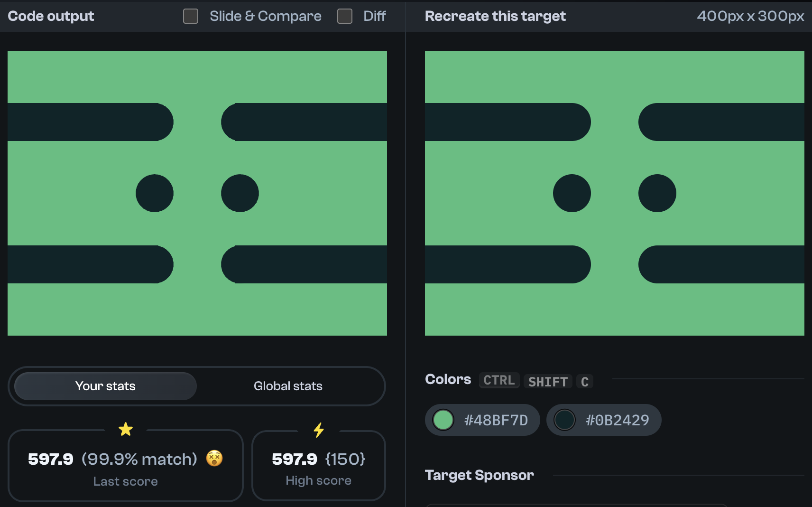Select the Your stats tab
The width and height of the screenshot is (812, 507).
[x=105, y=386]
